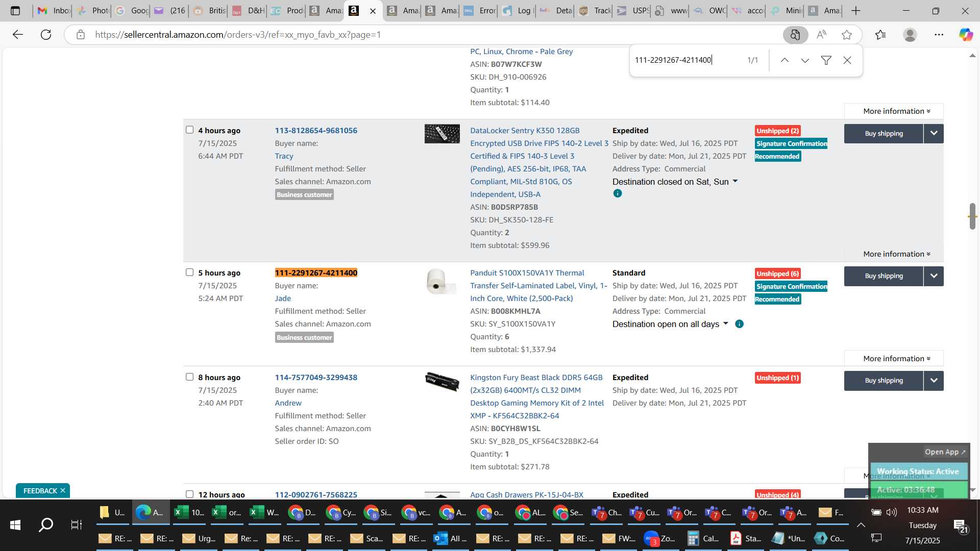Select checkbox for order 111-2291267-4211400
The image size is (980, 551).
click(x=189, y=272)
